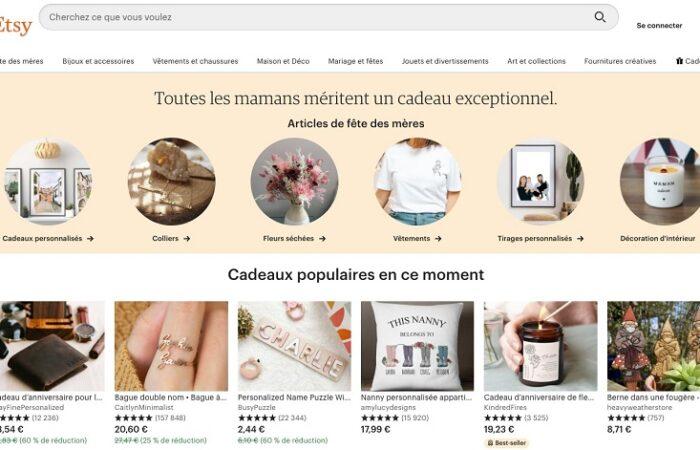Click Se connecter sign-in button
Viewport: 700px width, 450px height.
(659, 25)
